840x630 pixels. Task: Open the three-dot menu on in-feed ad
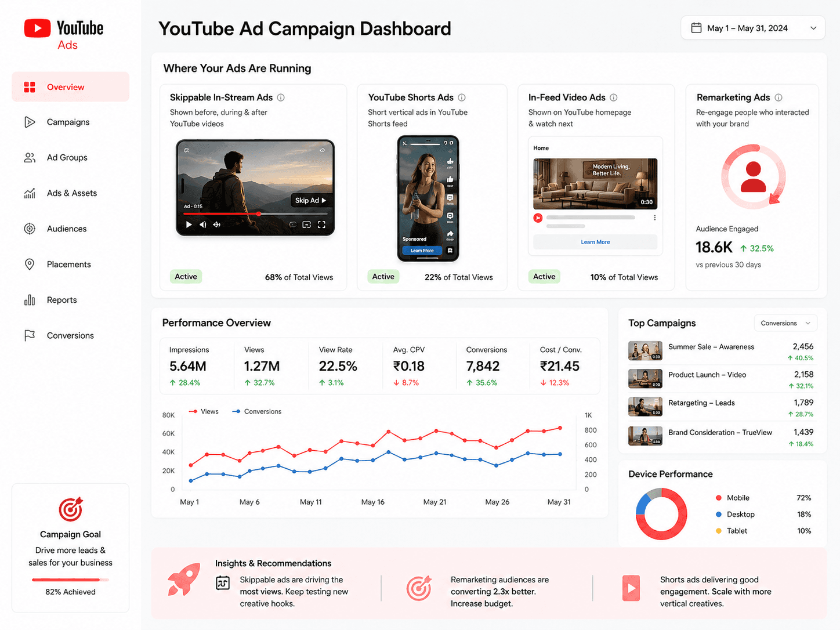pos(655,218)
